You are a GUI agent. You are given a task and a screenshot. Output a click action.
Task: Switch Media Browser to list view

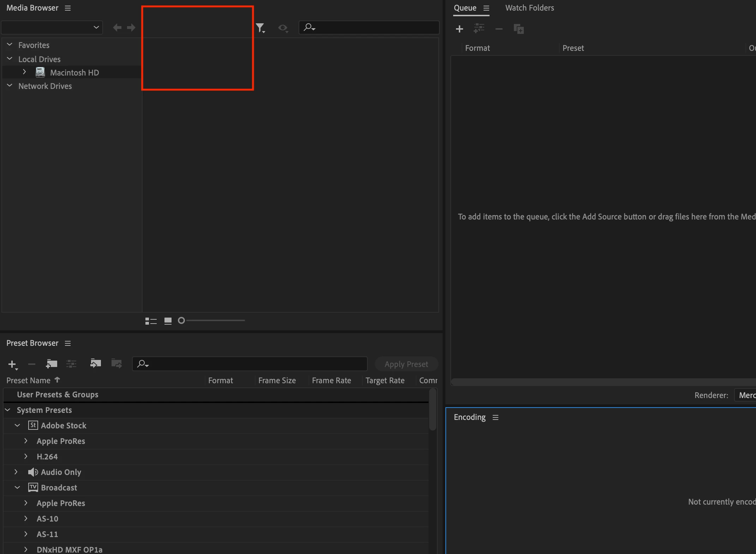pos(151,321)
